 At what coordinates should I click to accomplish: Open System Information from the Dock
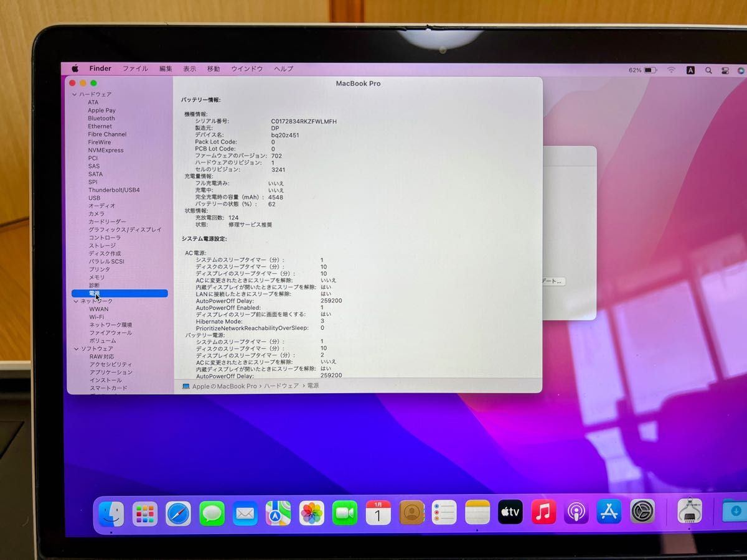689,511
